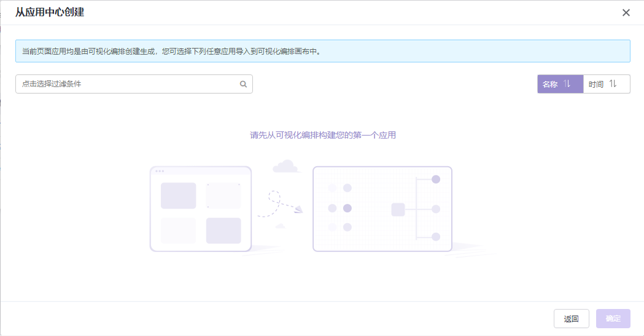Click the right orchestration canvas illustration
The width and height of the screenshot is (644, 336).
tap(382, 209)
